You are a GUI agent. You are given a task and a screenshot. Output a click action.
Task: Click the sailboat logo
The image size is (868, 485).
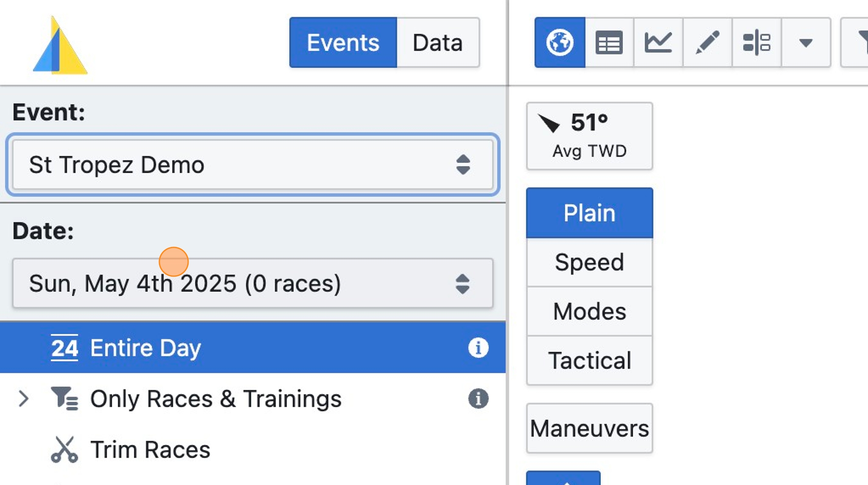(60, 45)
